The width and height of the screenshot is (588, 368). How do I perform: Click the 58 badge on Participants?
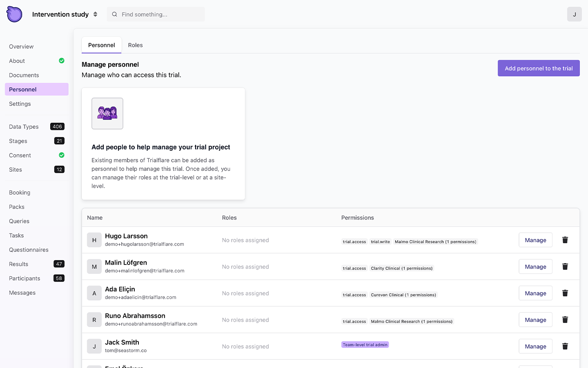point(59,278)
